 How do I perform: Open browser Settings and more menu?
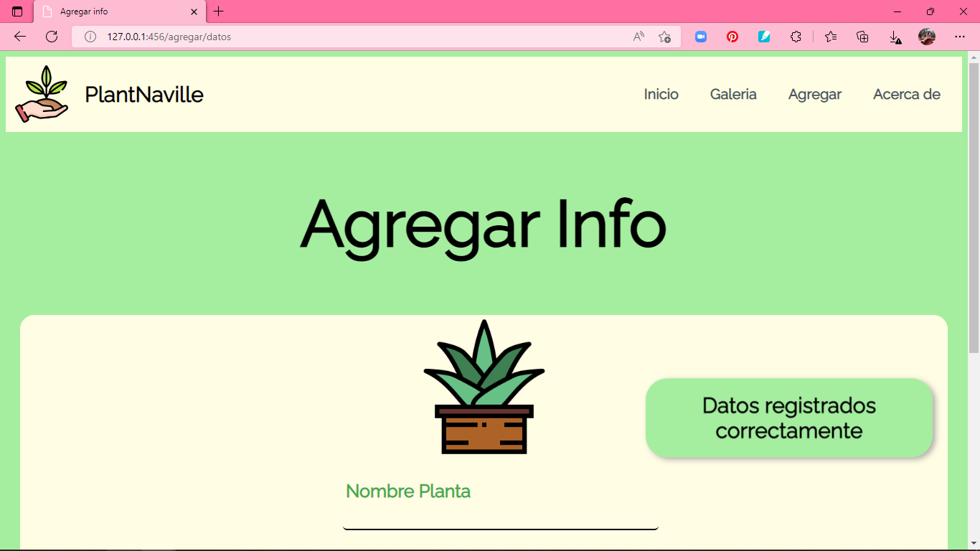point(959,37)
